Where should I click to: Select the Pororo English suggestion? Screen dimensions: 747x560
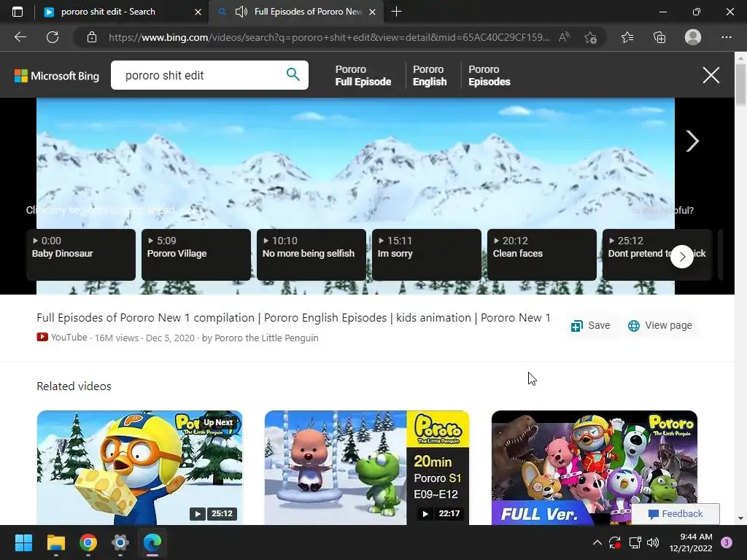[430, 75]
